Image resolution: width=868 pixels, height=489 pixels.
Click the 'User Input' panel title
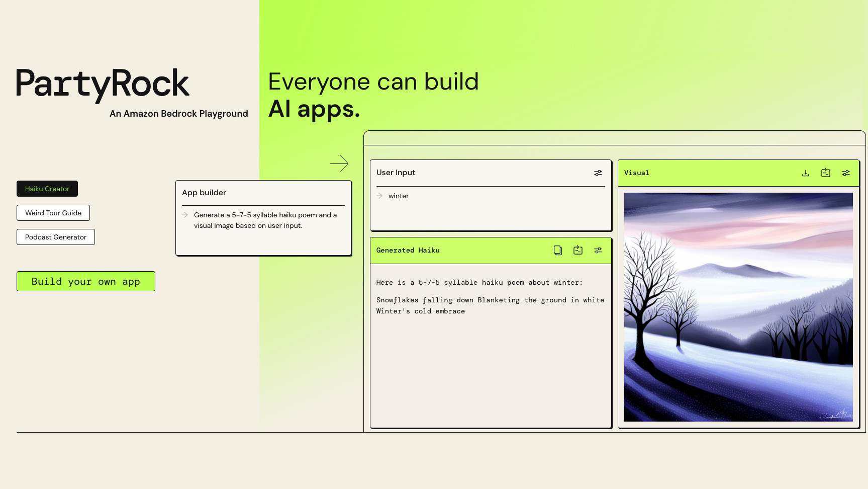tap(396, 173)
